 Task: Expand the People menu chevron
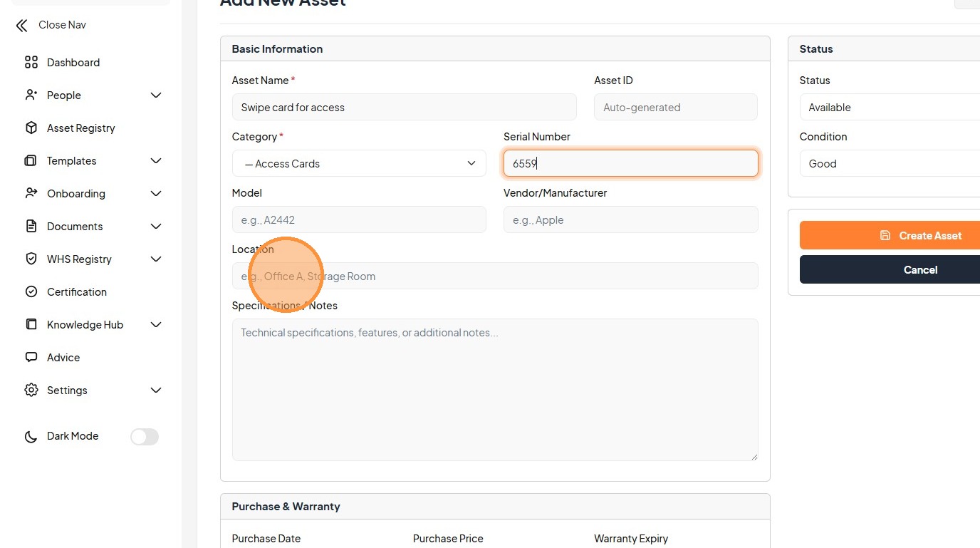pos(156,95)
